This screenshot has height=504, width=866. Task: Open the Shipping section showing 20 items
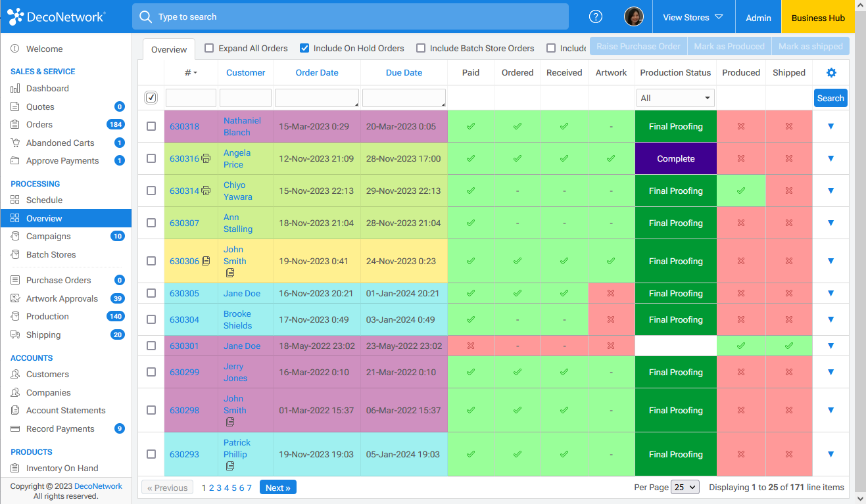coord(43,334)
